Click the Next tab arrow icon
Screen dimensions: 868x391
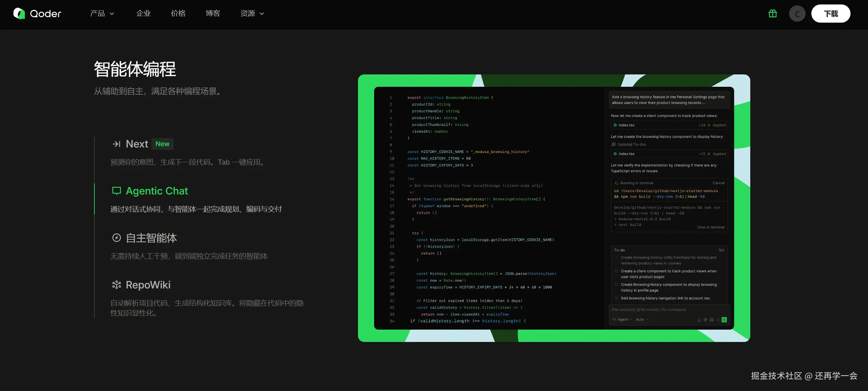(116, 144)
